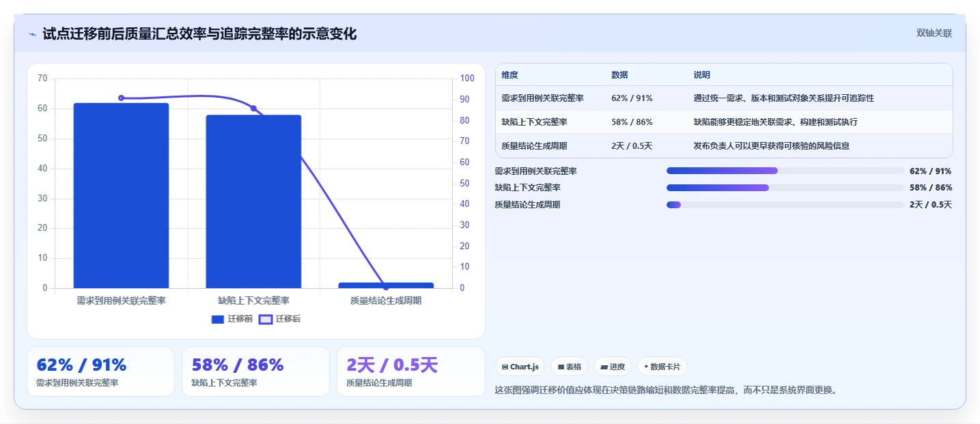Click description 发布负责人可以更早获得可核验的风险信息

pos(771,146)
